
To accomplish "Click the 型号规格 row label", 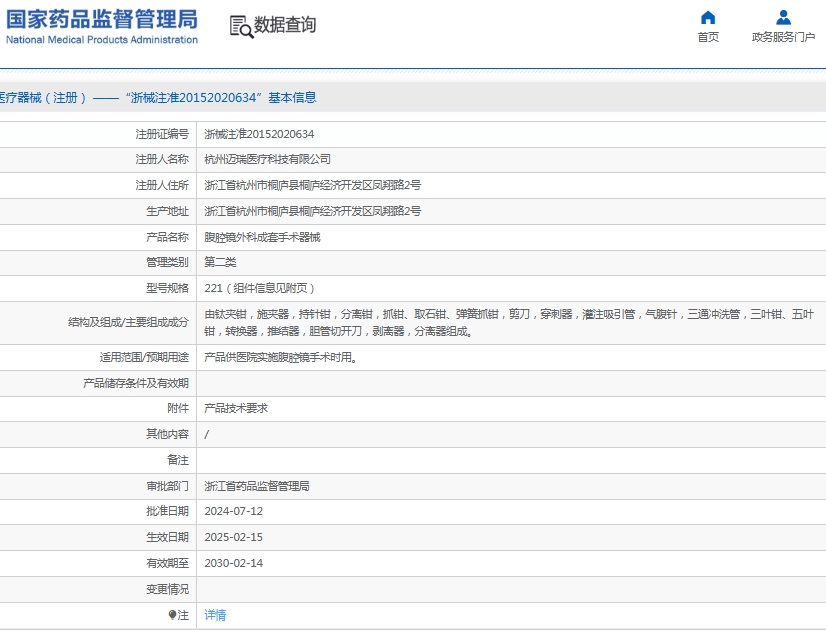I will pos(167,288).
